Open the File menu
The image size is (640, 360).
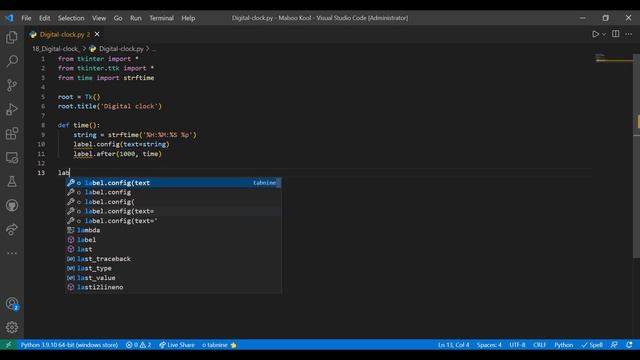pyautogui.click(x=26, y=18)
